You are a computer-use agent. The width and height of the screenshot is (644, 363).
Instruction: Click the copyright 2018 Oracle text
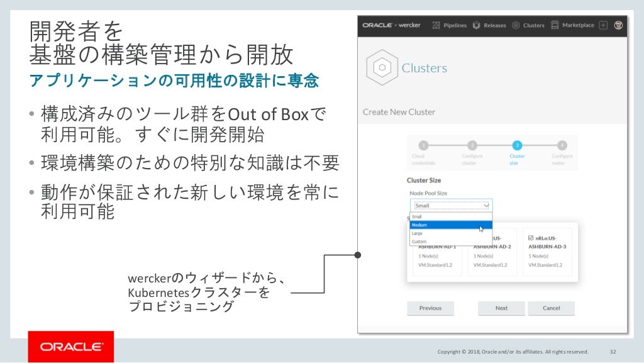(513, 352)
